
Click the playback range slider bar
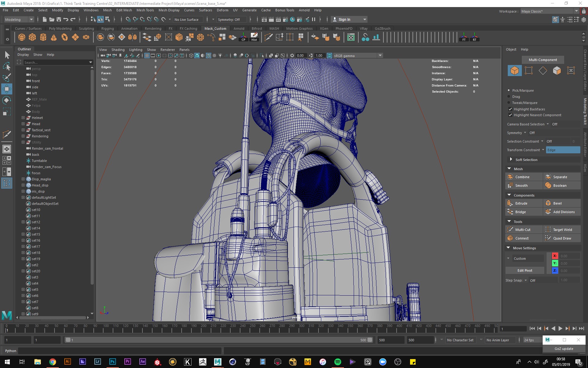219,340
